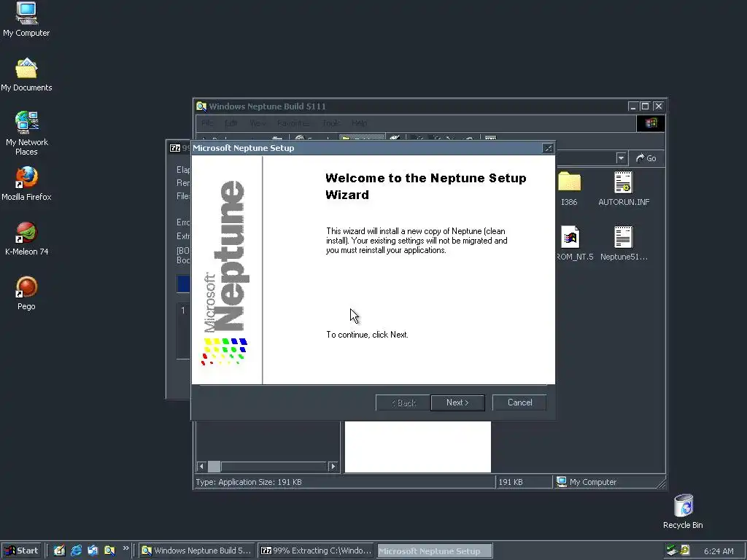Screen dimensions: 747x560
Task: Click Microsoft Neptune Setup taskbar button
Action: tap(435, 551)
